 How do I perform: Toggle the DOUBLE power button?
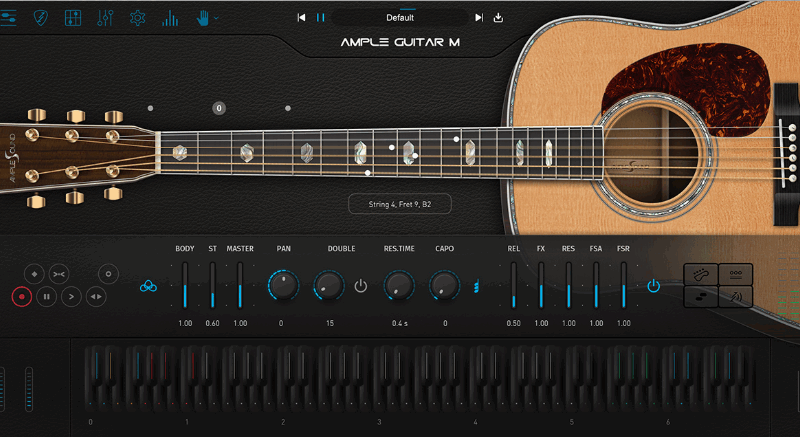click(361, 286)
